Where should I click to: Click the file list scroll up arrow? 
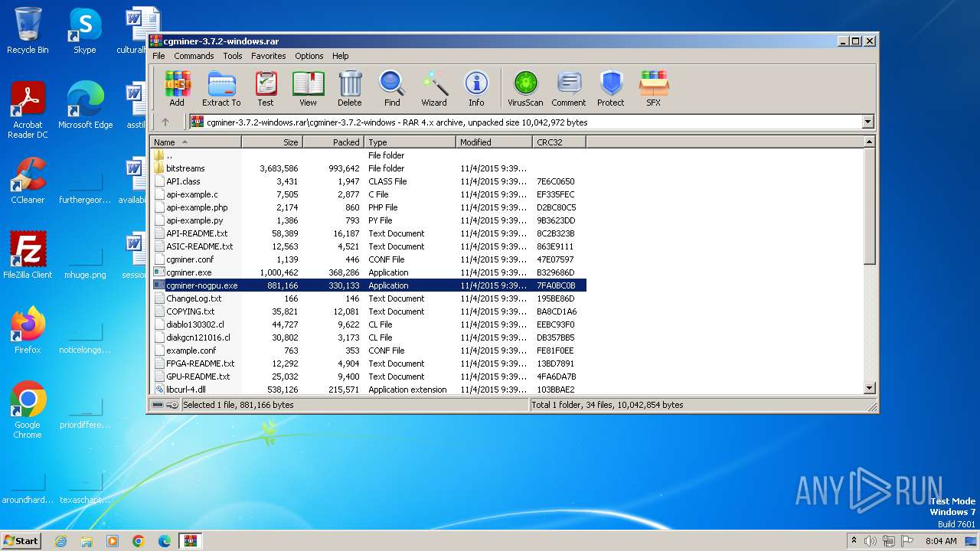coord(869,142)
